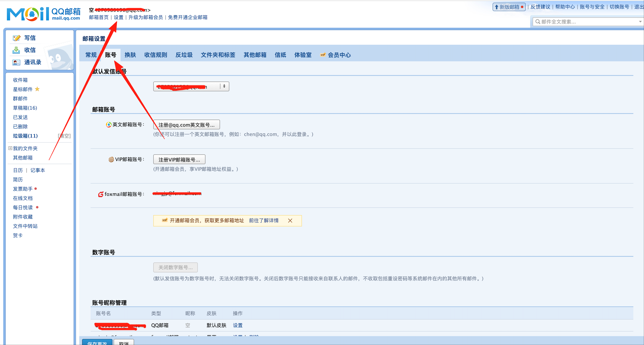This screenshot has height=345, width=644.
Task: Click the 取消 button
Action: pos(124,342)
